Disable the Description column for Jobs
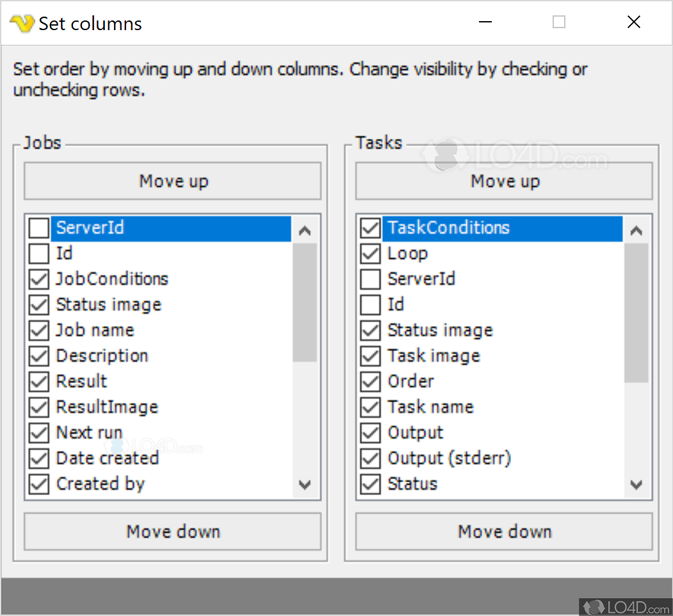 [x=38, y=356]
